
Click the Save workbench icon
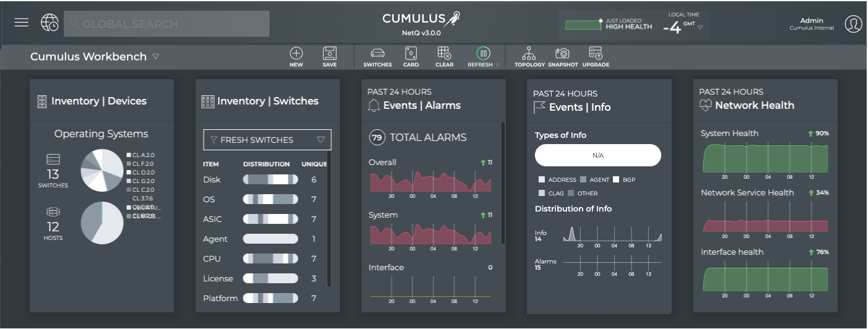coord(329,54)
